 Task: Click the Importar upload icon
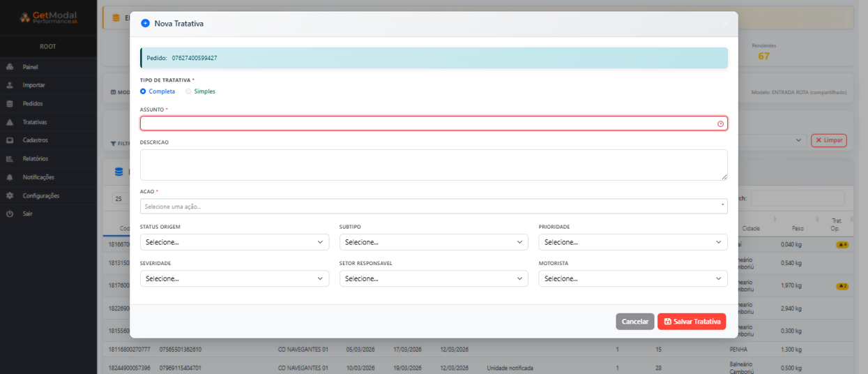point(10,85)
